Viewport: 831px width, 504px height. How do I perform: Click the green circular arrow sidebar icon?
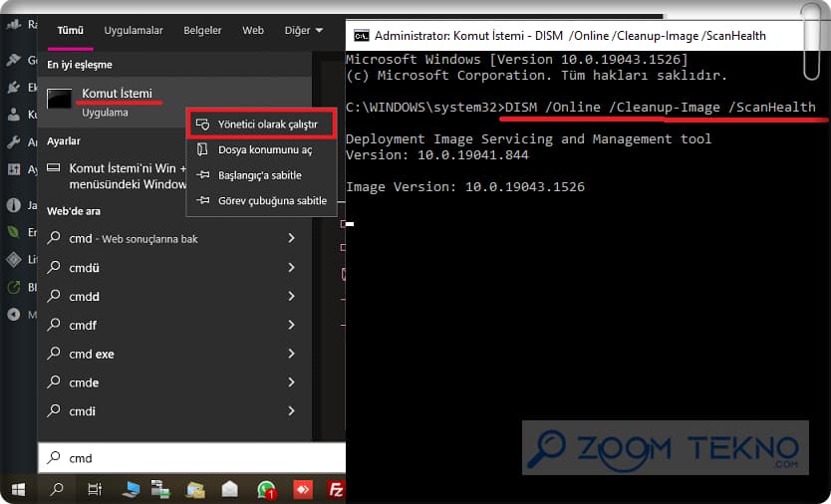tap(14, 287)
